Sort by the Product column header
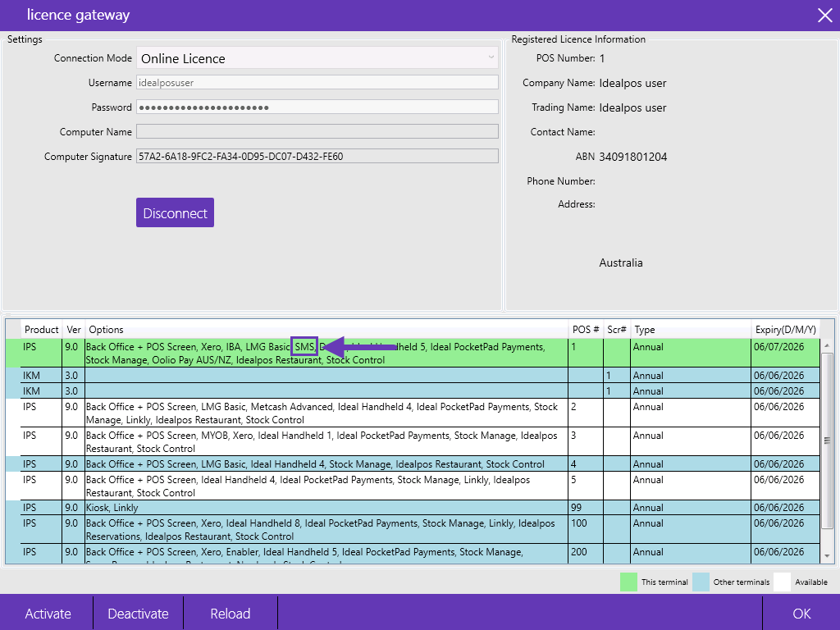 tap(41, 330)
